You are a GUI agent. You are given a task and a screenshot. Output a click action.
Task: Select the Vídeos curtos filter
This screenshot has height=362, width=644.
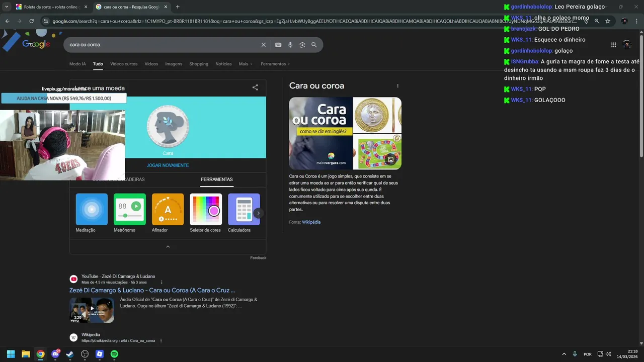(x=124, y=64)
